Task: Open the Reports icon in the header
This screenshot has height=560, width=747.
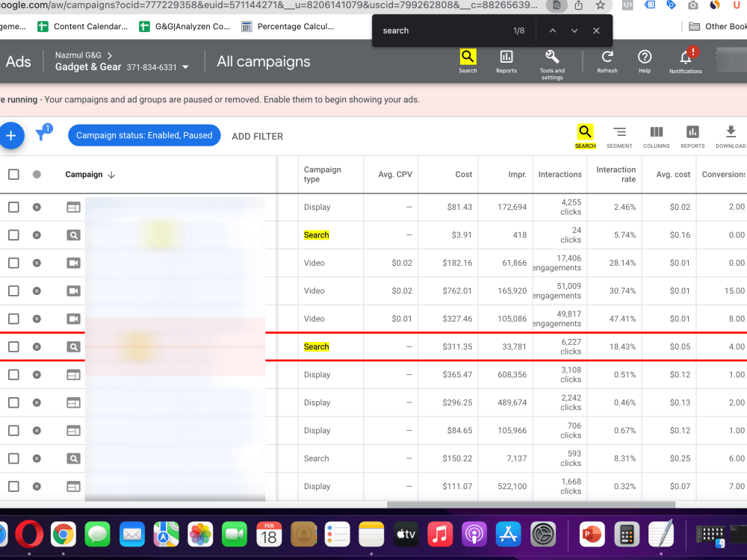Action: click(506, 61)
